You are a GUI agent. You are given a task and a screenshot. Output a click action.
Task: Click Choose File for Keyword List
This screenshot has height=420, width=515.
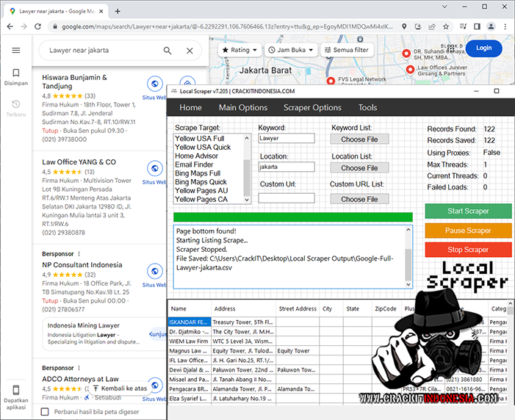pyautogui.click(x=359, y=139)
